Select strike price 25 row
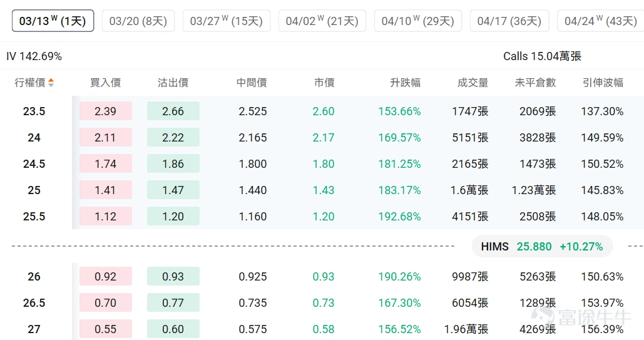The image size is (644, 340). click(x=34, y=190)
